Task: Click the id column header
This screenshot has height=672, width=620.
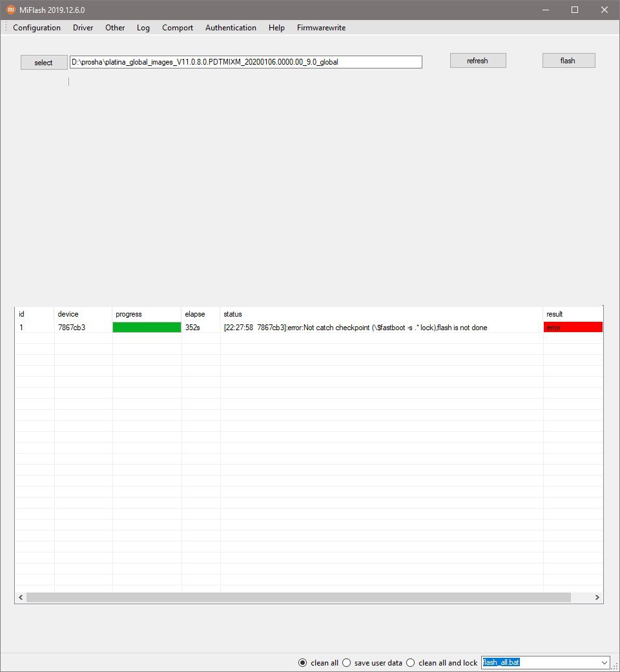Action: pos(34,314)
